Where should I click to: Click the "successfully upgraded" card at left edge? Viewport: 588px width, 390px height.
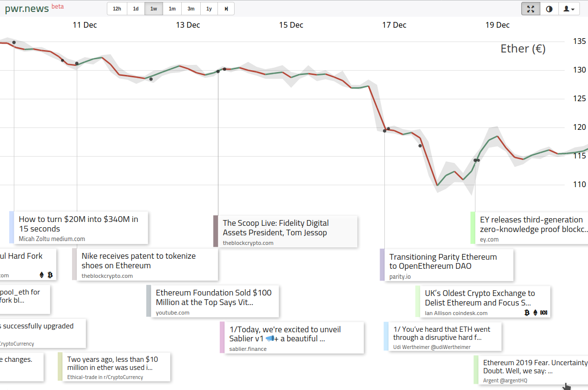[43, 333]
